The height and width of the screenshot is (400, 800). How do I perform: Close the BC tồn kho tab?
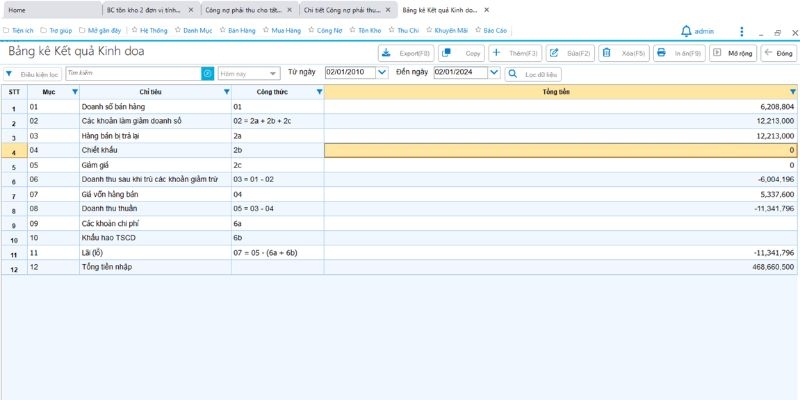[191, 10]
